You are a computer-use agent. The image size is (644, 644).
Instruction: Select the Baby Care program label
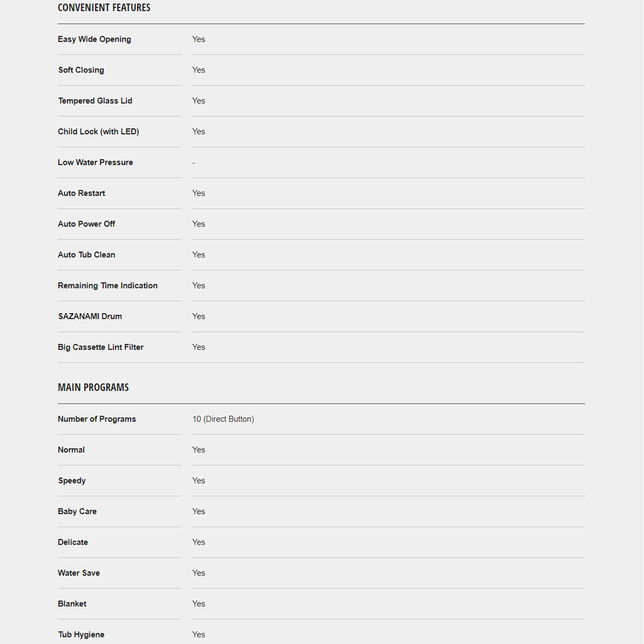(x=77, y=512)
